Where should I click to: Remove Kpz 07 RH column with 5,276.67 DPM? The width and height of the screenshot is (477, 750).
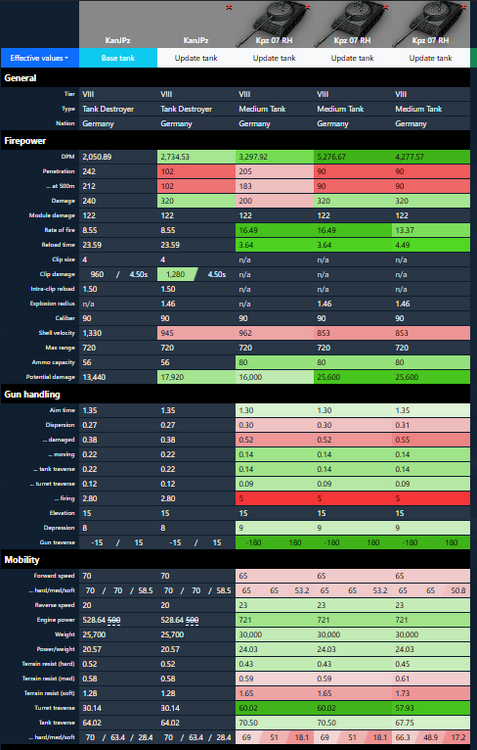coord(386,7)
